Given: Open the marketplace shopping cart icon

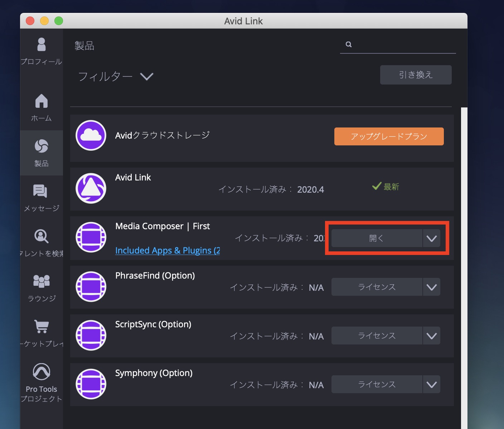Looking at the screenshot, I should point(42,326).
